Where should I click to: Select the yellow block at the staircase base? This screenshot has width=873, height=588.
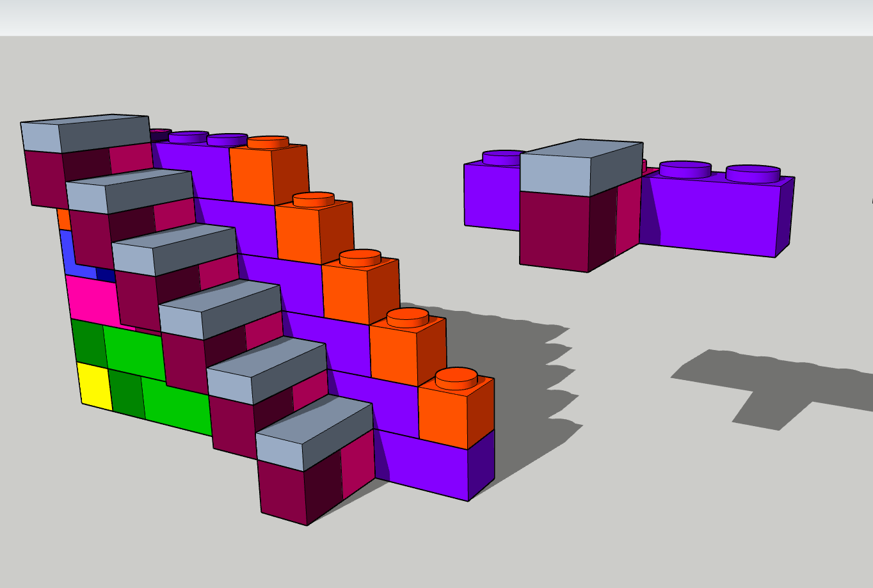(95, 386)
